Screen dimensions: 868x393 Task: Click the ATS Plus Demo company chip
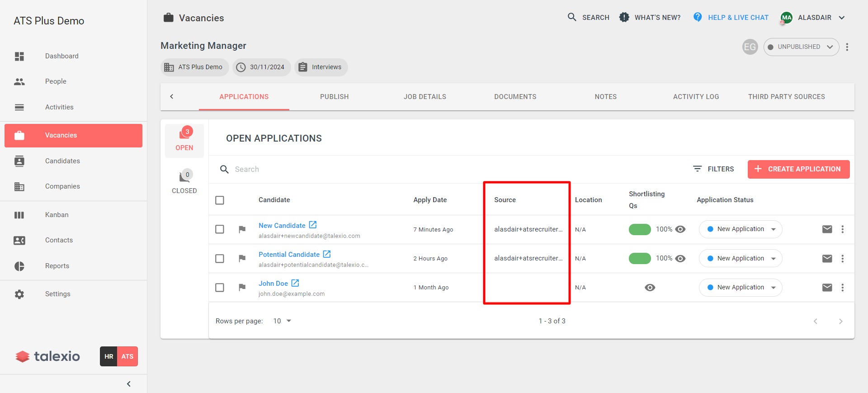tap(195, 67)
